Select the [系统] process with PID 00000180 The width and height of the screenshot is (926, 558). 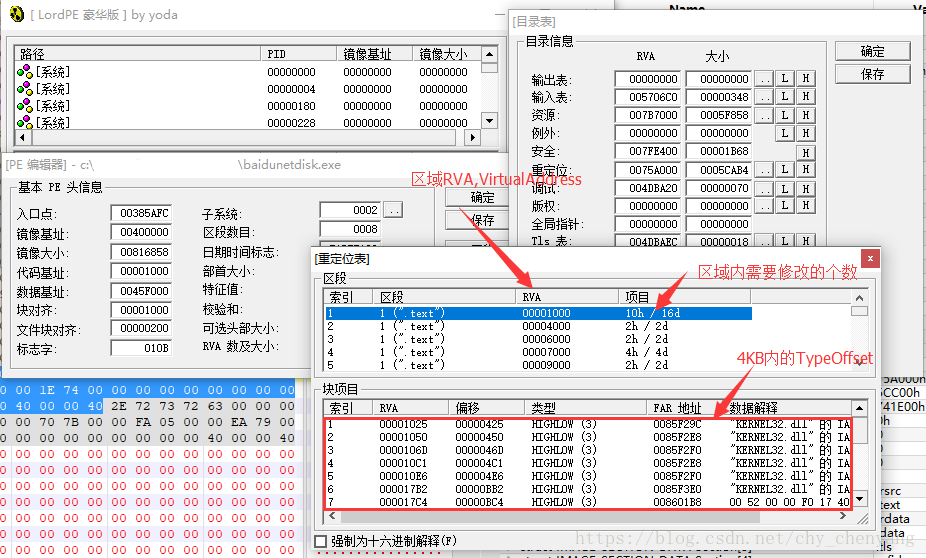(248, 106)
